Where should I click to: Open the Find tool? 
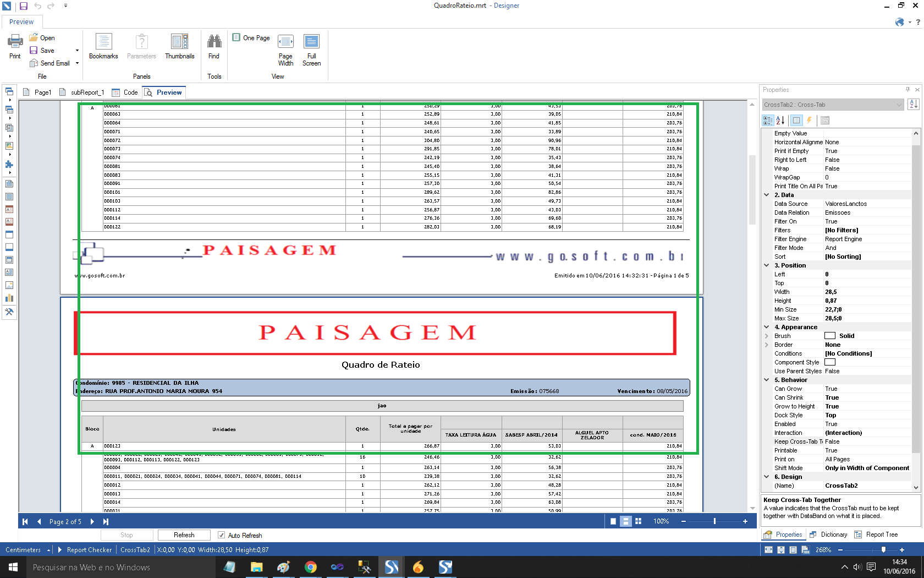[x=214, y=46]
